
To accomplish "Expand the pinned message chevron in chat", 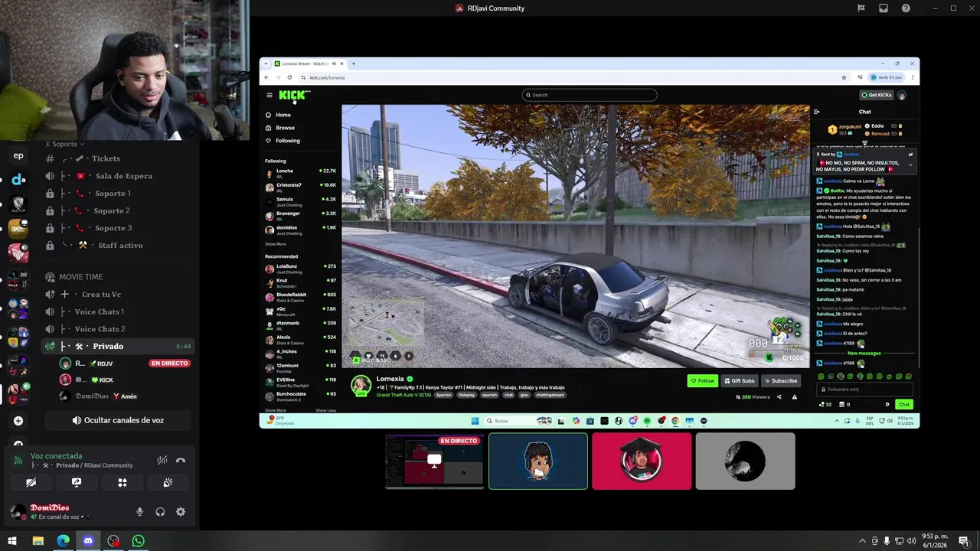I will pyautogui.click(x=910, y=165).
